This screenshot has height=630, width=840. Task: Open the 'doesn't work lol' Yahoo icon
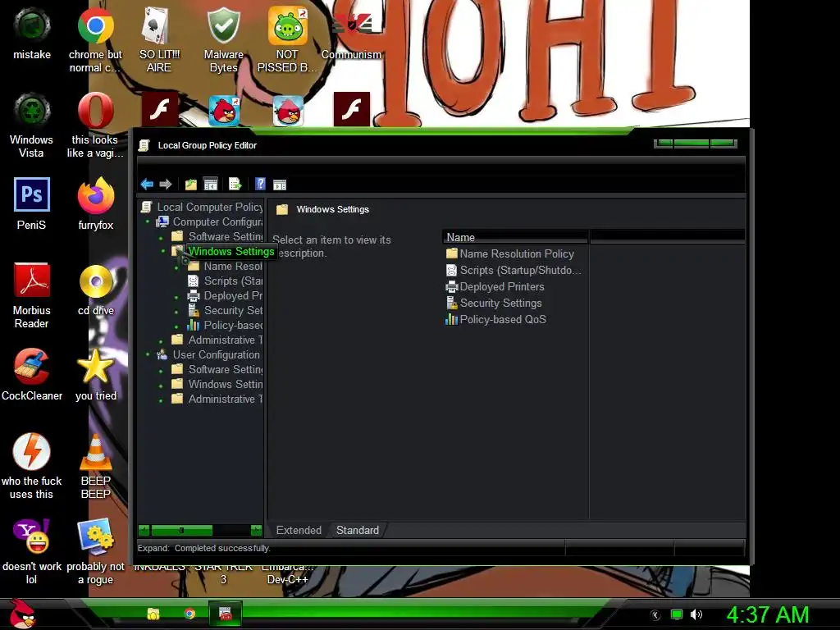pos(32,551)
